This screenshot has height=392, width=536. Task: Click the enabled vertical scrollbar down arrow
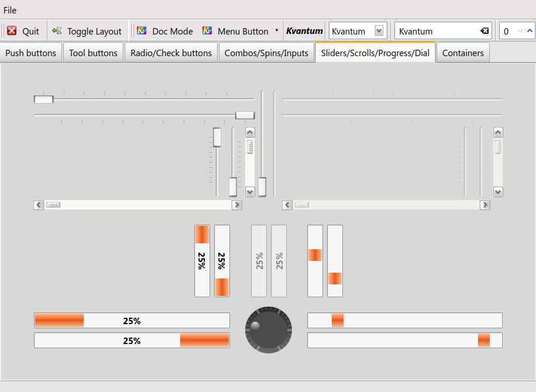[x=250, y=192]
